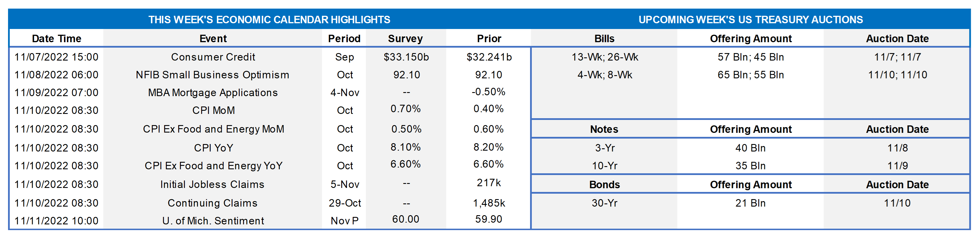980x239 pixels.
Task: Click the 13-Wk; 26-Wk bills cell
Action: point(605,57)
